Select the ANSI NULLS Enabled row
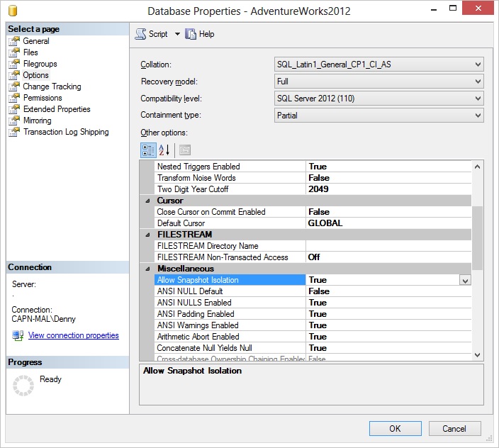499x448 pixels. pyautogui.click(x=313, y=303)
